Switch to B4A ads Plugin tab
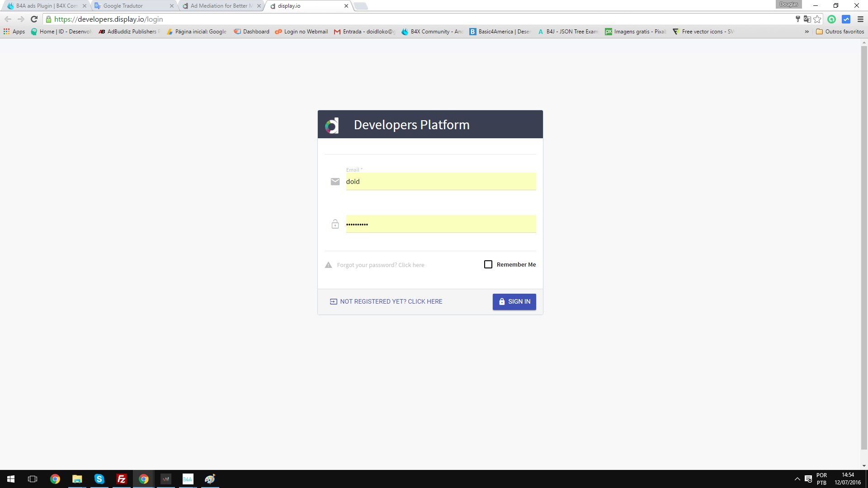Image resolution: width=868 pixels, height=488 pixels. click(45, 6)
